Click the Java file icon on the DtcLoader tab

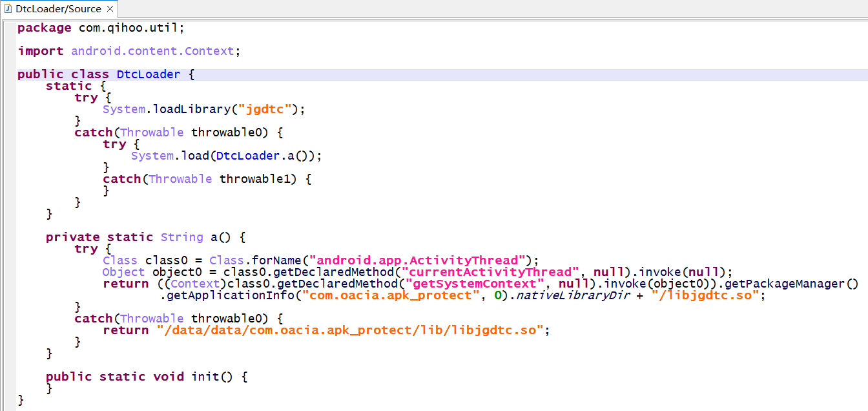pyautogui.click(x=8, y=9)
